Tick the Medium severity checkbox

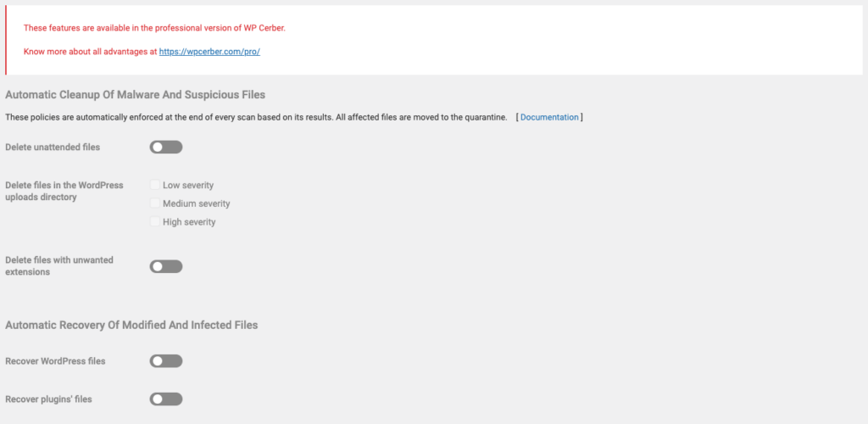coord(155,204)
